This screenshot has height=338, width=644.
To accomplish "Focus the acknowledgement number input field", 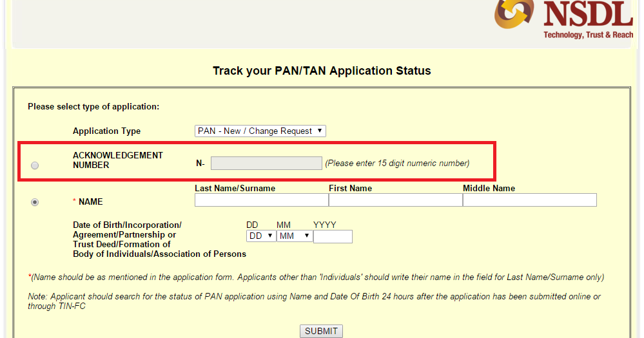I will 266,164.
